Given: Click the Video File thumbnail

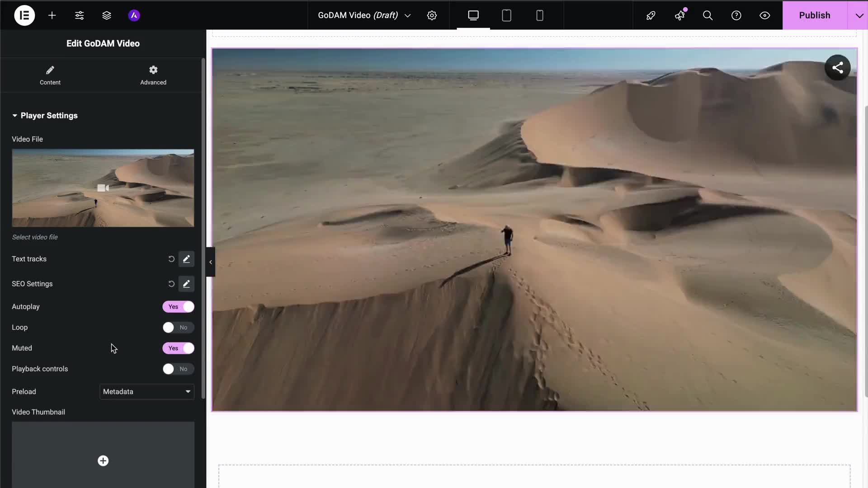Looking at the screenshot, I should click(x=103, y=188).
